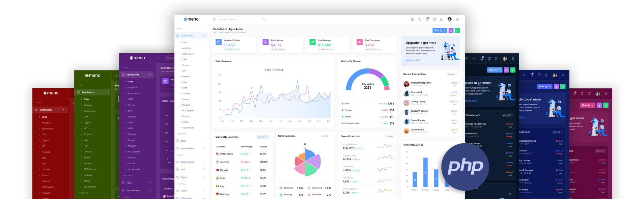644x199 pixels.
Task: Click the green share button in white window
Action: pyautogui.click(x=457, y=30)
